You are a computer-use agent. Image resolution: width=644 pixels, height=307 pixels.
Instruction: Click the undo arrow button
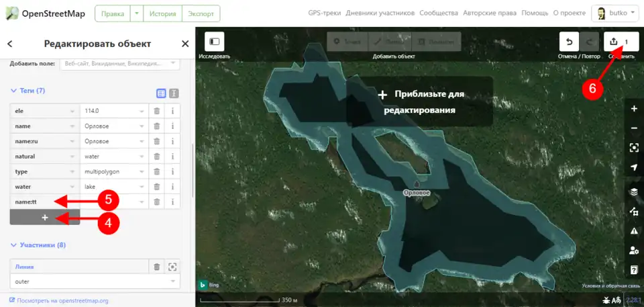click(x=569, y=42)
